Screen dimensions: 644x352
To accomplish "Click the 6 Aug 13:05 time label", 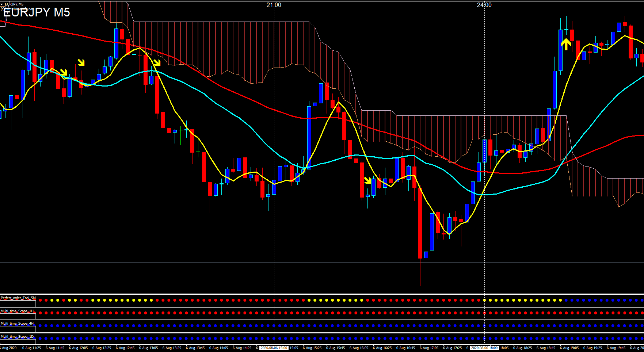I will [148, 348].
